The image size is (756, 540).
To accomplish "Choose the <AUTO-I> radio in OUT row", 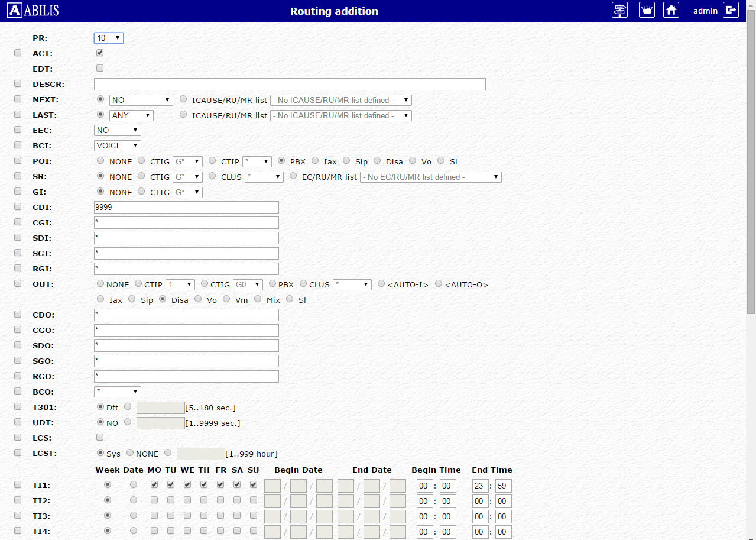I will 381,283.
